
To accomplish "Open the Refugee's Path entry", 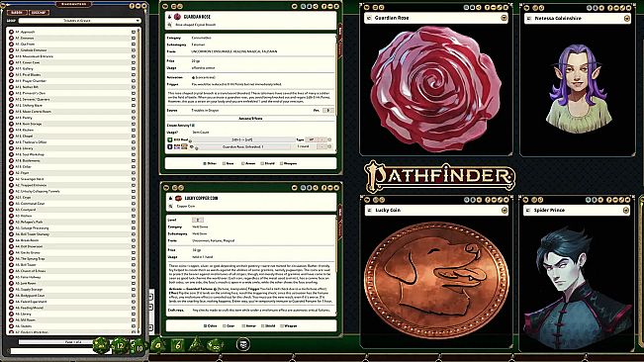I will click(29, 222).
